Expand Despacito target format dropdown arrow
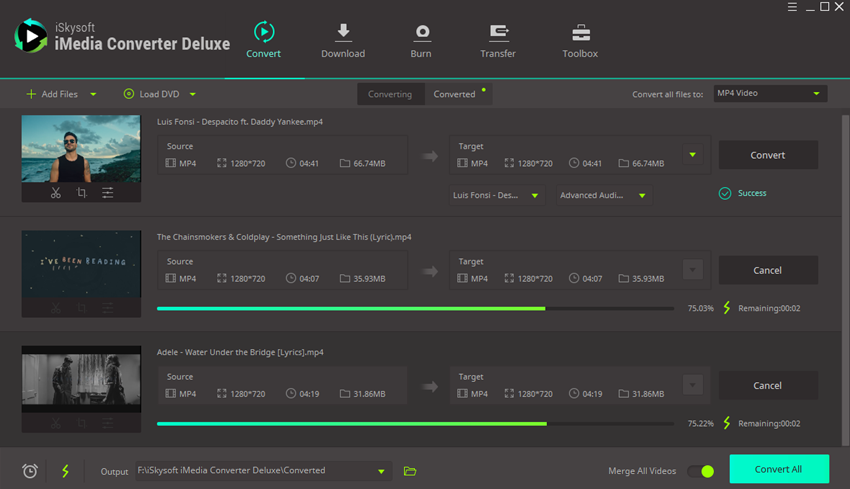The width and height of the screenshot is (850, 489). [x=693, y=155]
